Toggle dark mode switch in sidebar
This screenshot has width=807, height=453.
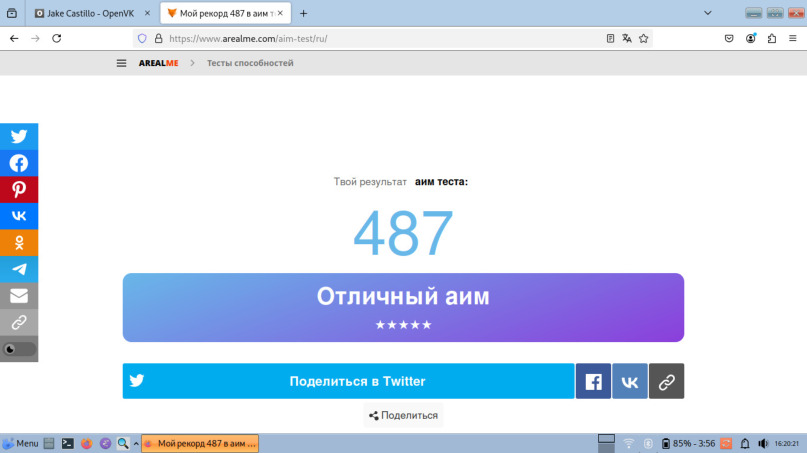[19, 349]
